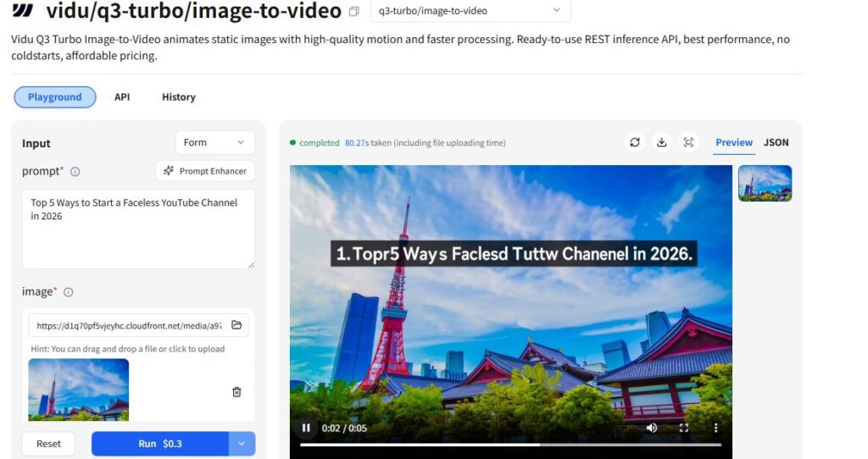868x459 pixels.
Task: Enter fullscreen video mode
Action: tap(683, 429)
